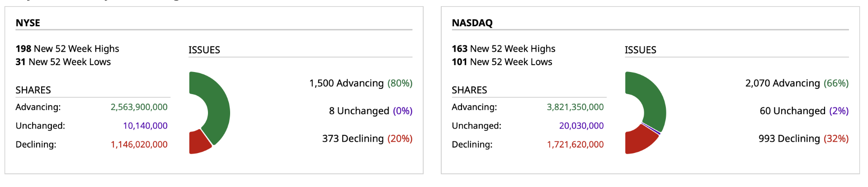The height and width of the screenshot is (187, 868).
Task: Select the NYSE panel heading
Action: tap(28, 23)
